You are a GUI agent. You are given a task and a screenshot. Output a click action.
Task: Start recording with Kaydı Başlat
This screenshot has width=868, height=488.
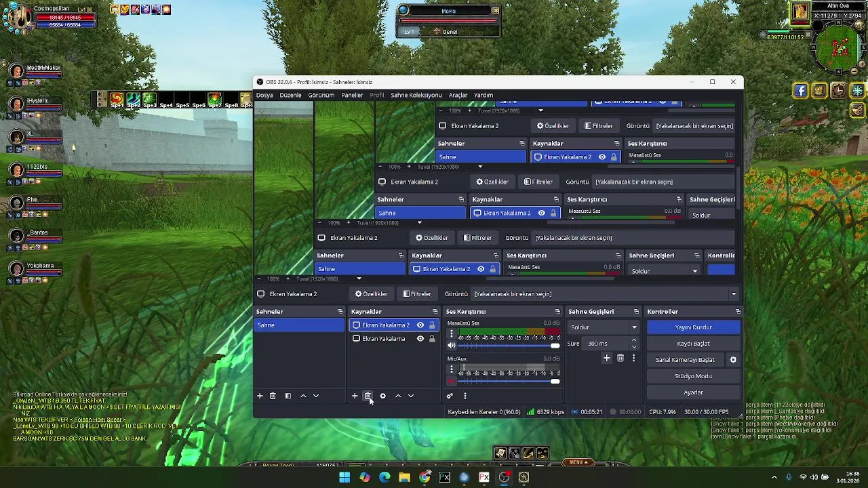tap(693, 344)
